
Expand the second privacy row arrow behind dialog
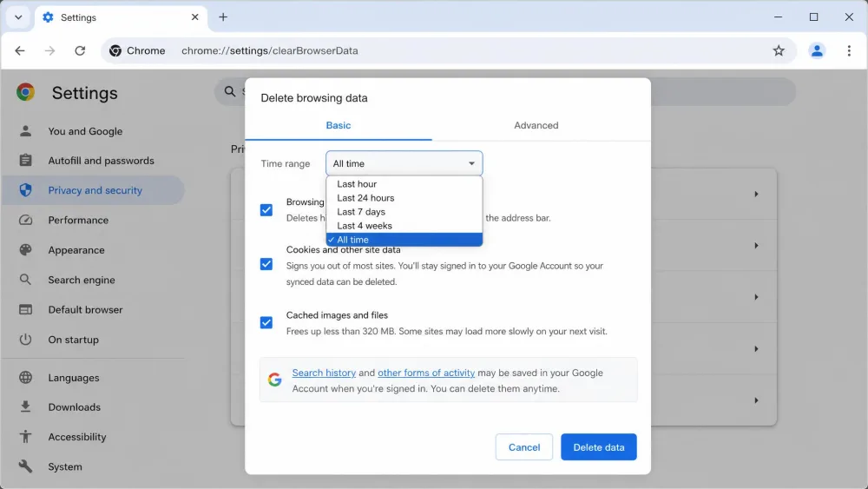(x=756, y=245)
